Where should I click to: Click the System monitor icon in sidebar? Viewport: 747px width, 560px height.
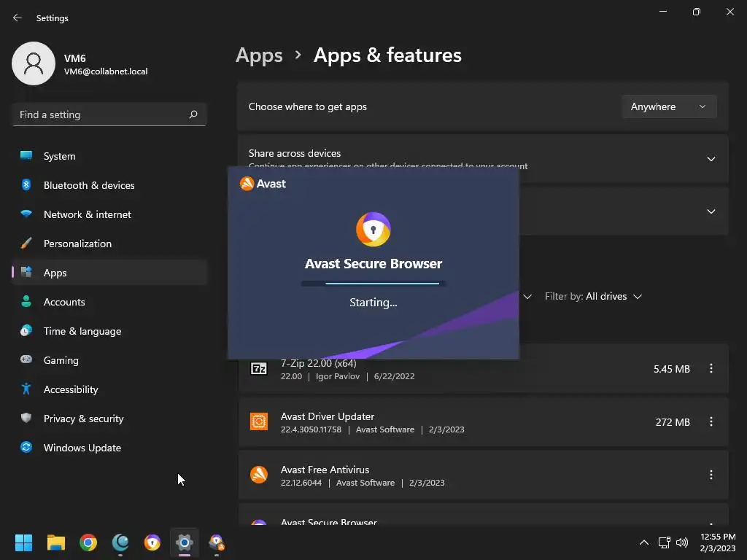coord(26,156)
